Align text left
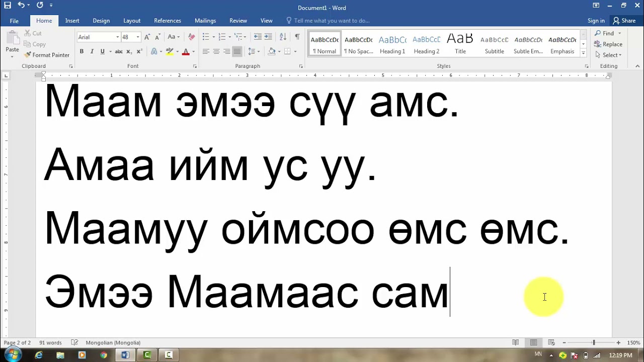Image resolution: width=644 pixels, height=362 pixels. [206, 51]
